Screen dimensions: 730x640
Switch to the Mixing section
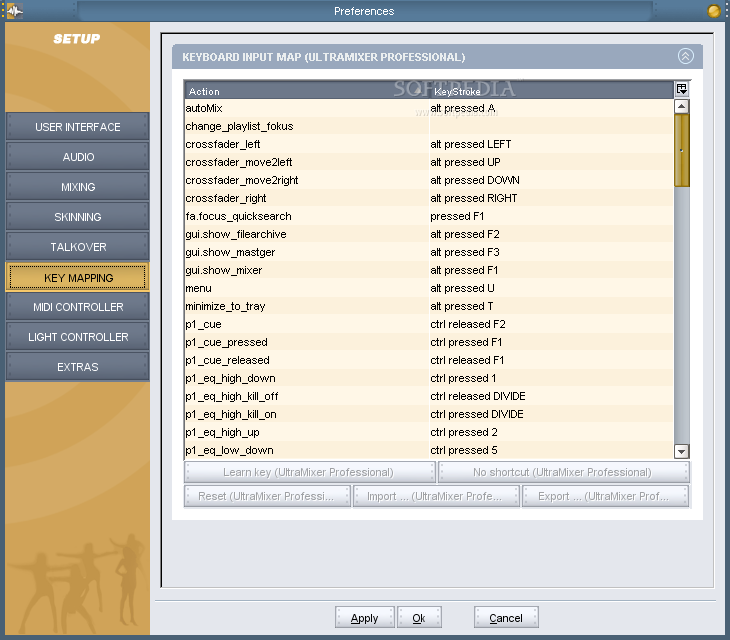[x=77, y=187]
